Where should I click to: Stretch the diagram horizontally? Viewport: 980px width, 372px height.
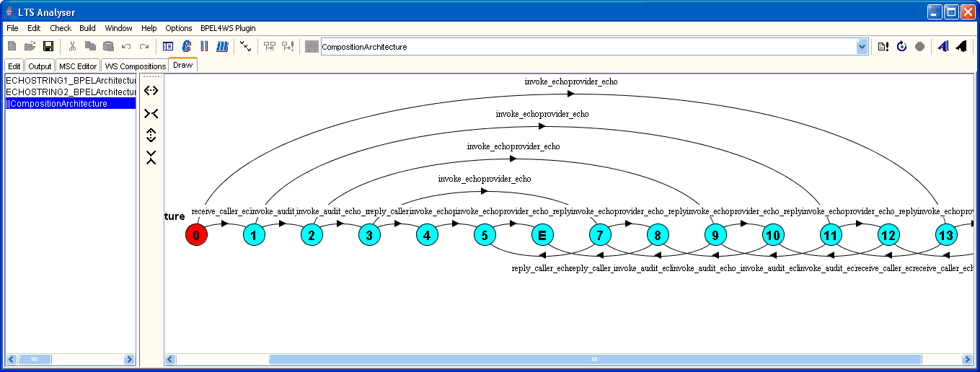[x=151, y=91]
